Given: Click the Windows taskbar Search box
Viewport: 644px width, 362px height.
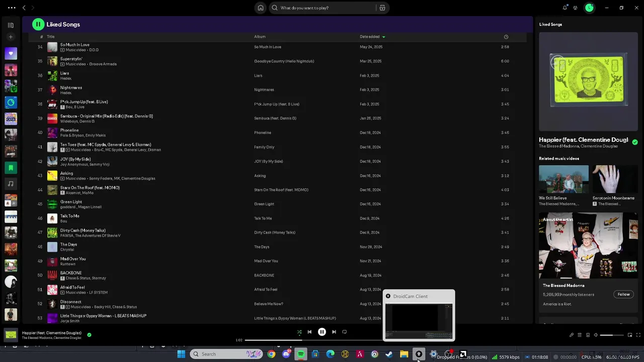Looking at the screenshot, I should (226, 354).
